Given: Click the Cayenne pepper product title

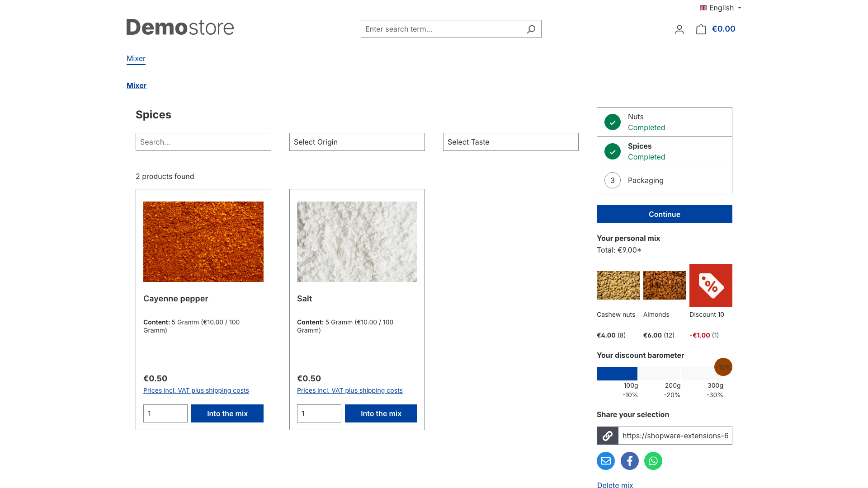Looking at the screenshot, I should (x=176, y=299).
